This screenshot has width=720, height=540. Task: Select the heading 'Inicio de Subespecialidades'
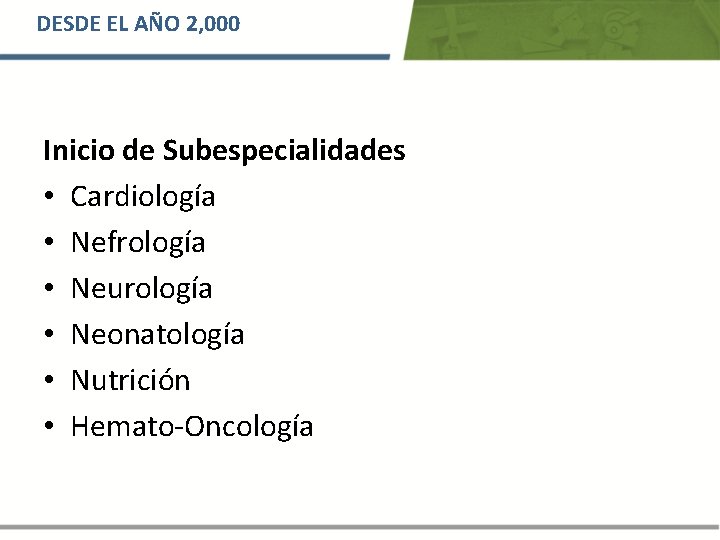coord(224,151)
